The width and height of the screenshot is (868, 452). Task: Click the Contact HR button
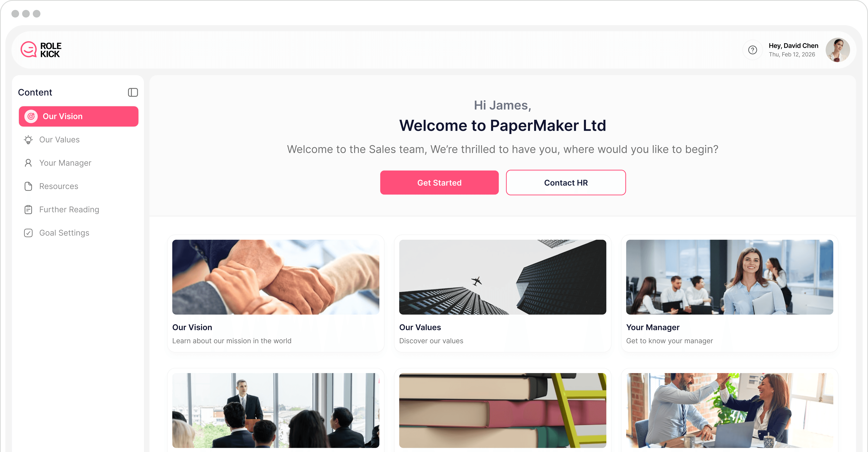[x=566, y=183]
